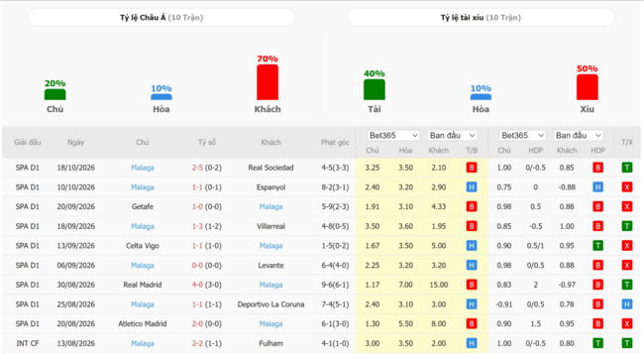Click the red 50% Xỉu bar
Image resolution: width=644 pixels, height=359 pixels.
coord(587,87)
